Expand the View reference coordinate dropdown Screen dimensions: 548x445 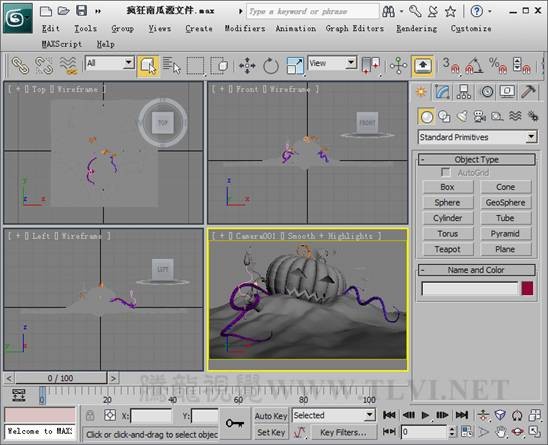(332, 63)
